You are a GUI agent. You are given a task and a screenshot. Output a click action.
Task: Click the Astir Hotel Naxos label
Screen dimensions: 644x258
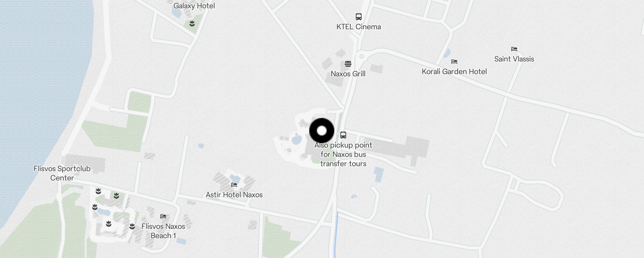234,195
